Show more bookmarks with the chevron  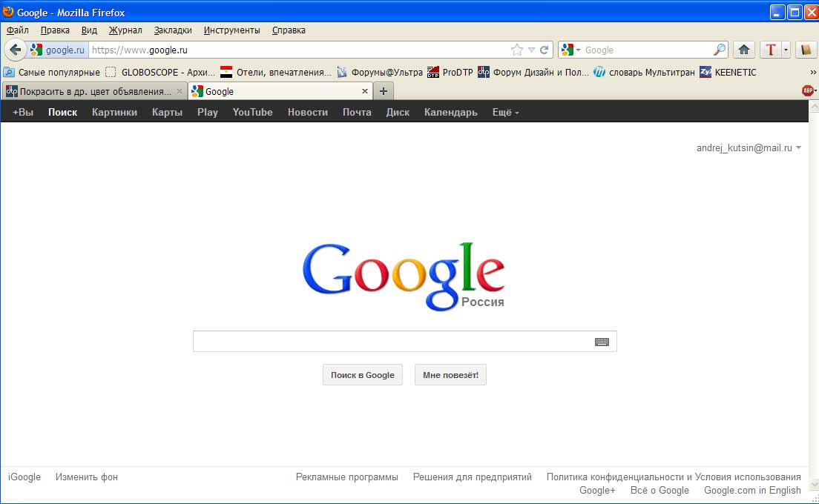tap(813, 73)
